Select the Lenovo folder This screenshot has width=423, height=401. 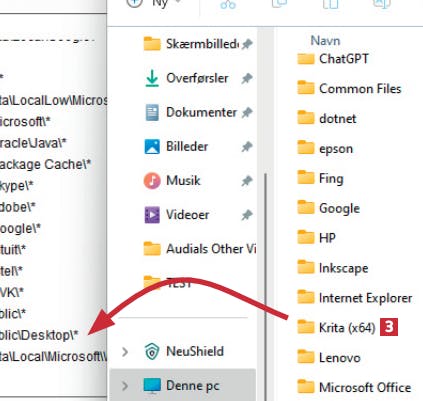[329, 358]
